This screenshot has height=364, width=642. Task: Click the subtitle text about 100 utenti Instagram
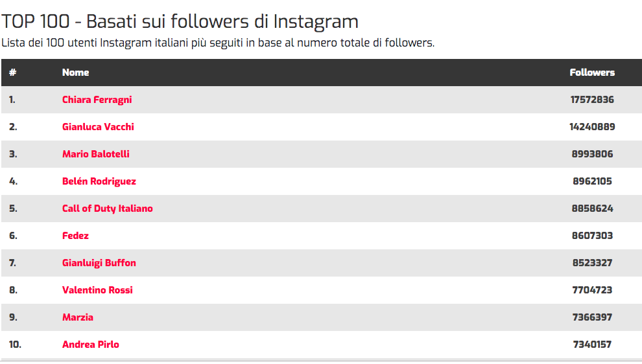(x=218, y=43)
